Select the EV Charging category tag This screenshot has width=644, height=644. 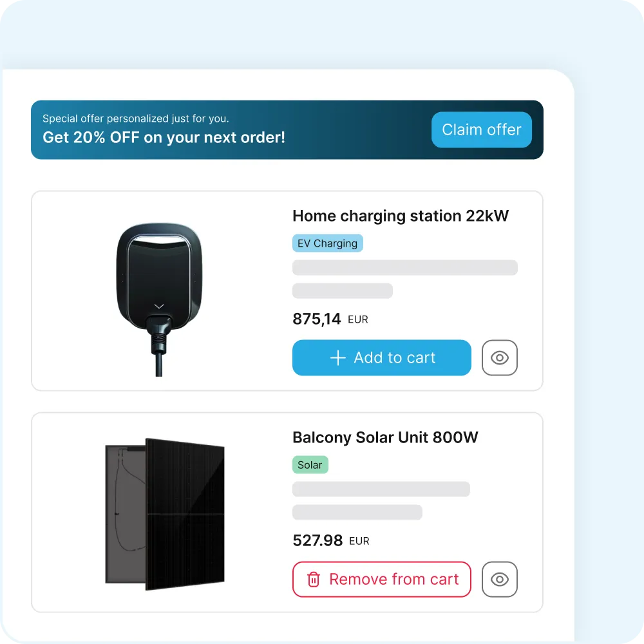tap(327, 243)
